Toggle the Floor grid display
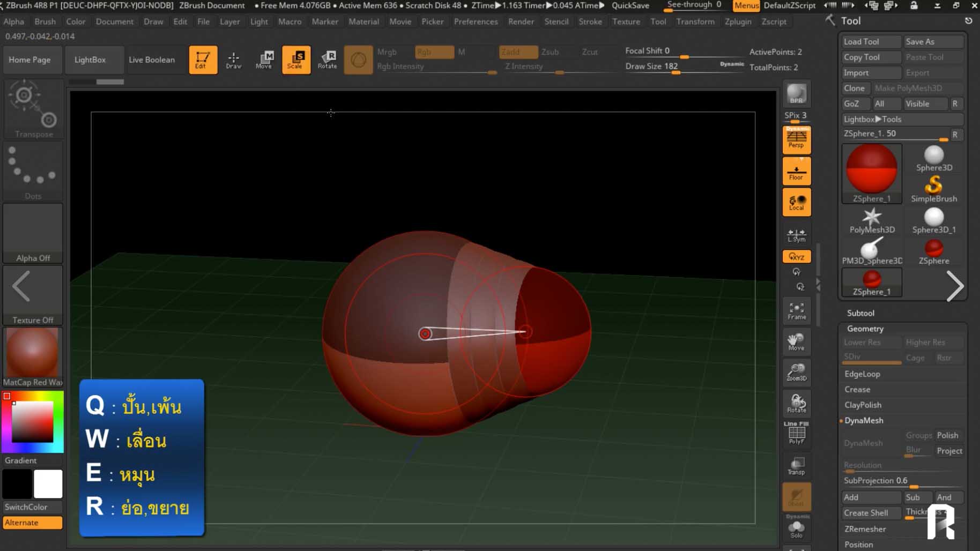Viewport: 980px width, 551px height. (x=796, y=172)
